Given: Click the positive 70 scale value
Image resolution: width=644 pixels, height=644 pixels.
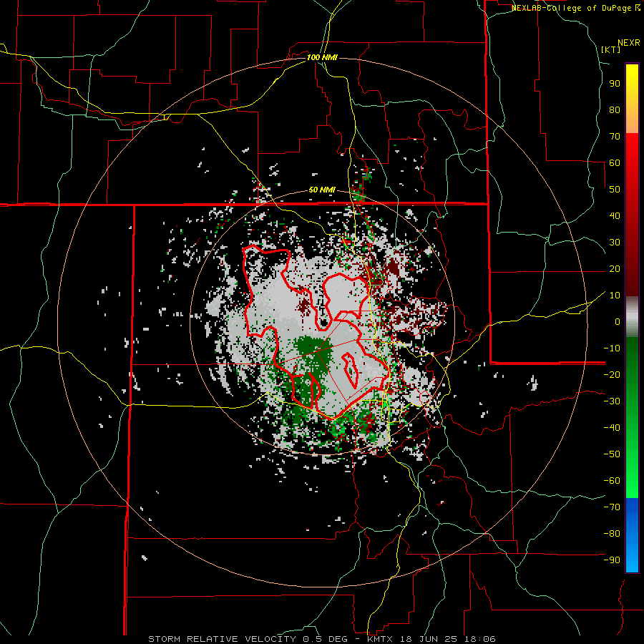Looking at the screenshot, I should tap(615, 137).
